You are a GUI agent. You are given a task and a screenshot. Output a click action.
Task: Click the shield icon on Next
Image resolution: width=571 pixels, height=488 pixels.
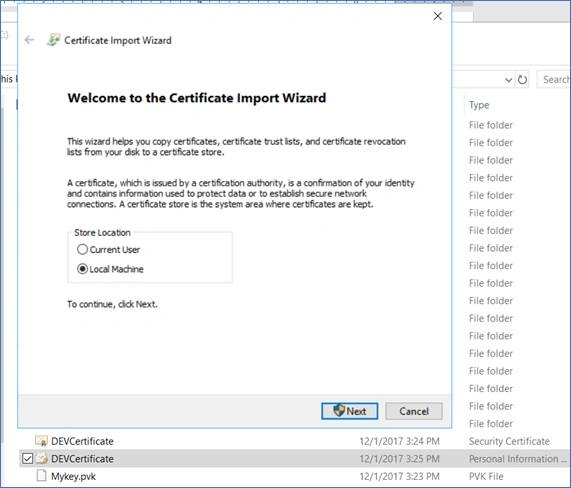(339, 411)
